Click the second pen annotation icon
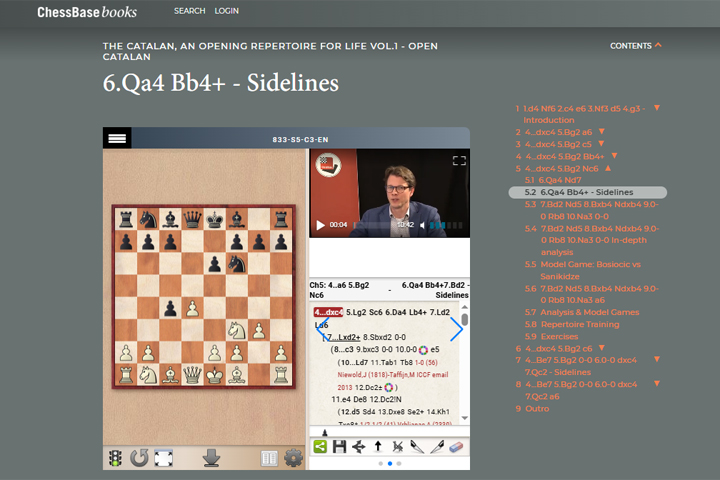The height and width of the screenshot is (480, 720). [437, 446]
